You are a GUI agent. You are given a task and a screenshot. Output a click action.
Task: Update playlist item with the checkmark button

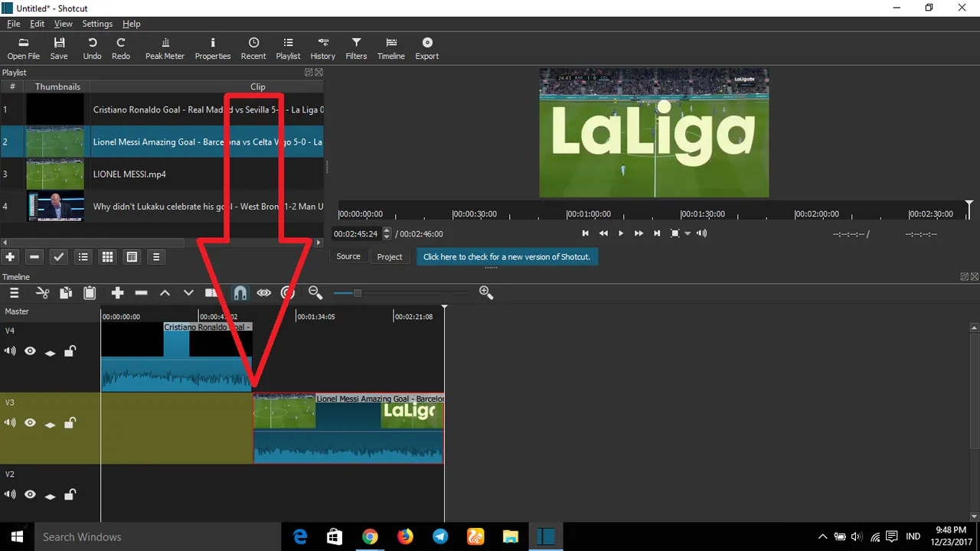tap(59, 257)
